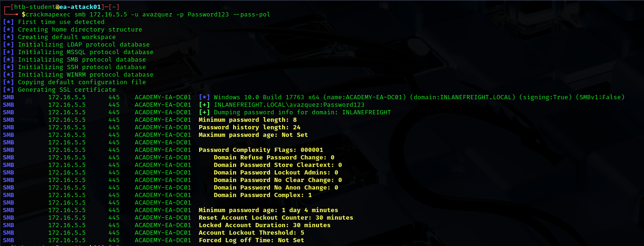Click "Domain Password Complex: 1" text
This screenshot has width=644, height=246.
(263, 195)
